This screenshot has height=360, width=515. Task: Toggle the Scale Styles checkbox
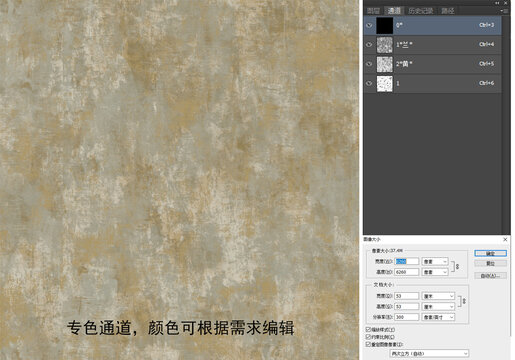[368, 329]
